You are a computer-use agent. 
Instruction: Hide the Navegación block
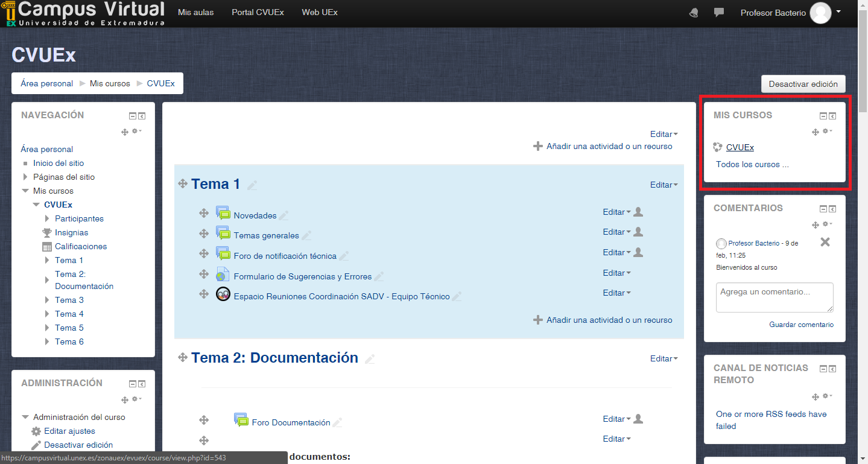coord(132,116)
